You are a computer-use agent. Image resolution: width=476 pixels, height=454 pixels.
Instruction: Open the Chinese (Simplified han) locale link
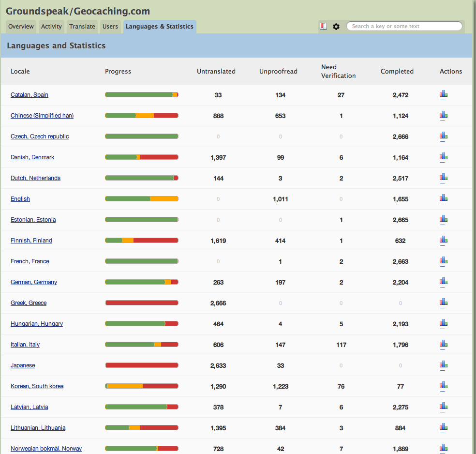click(x=42, y=116)
